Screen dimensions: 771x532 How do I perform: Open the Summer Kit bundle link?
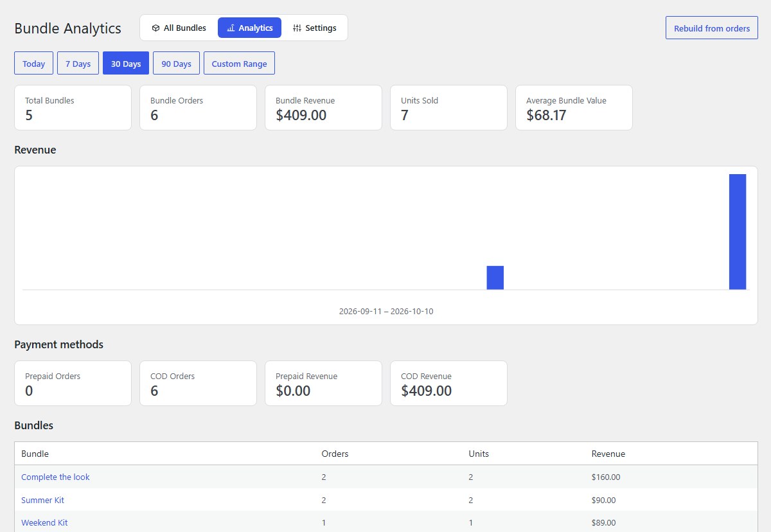(42, 500)
